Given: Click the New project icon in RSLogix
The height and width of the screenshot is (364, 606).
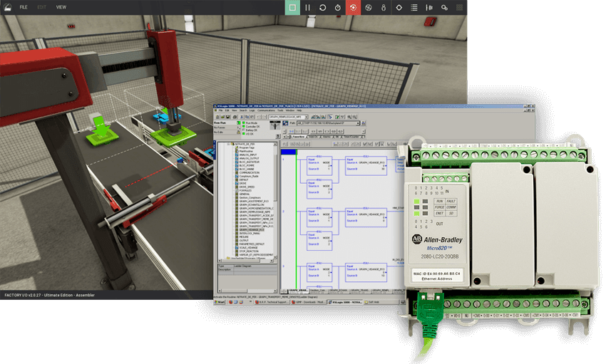Looking at the screenshot, I should pyautogui.click(x=217, y=117).
